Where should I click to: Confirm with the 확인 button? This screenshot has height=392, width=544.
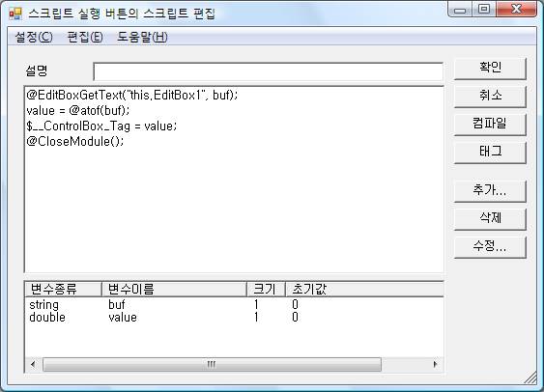tap(490, 69)
